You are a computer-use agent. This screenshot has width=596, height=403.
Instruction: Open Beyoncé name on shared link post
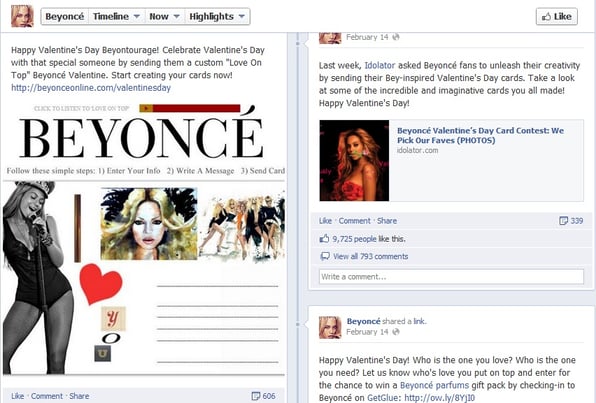[363, 321]
